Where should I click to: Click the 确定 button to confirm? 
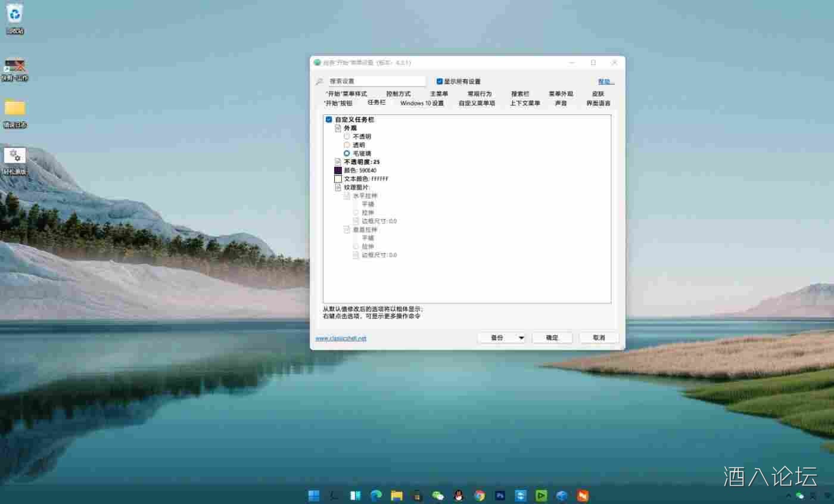(552, 337)
